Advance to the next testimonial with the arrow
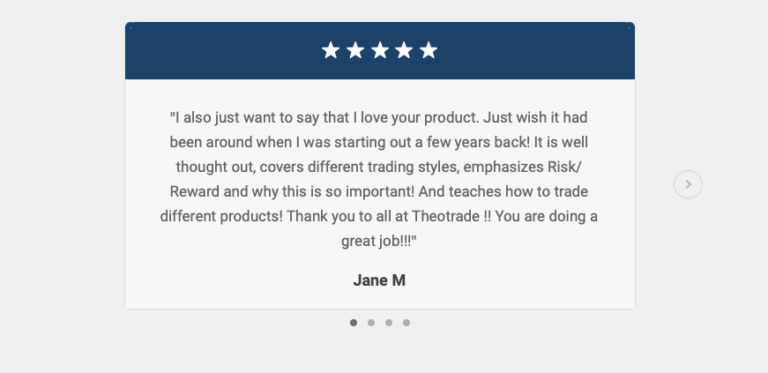Image resolution: width=768 pixels, height=373 pixels. (688, 185)
